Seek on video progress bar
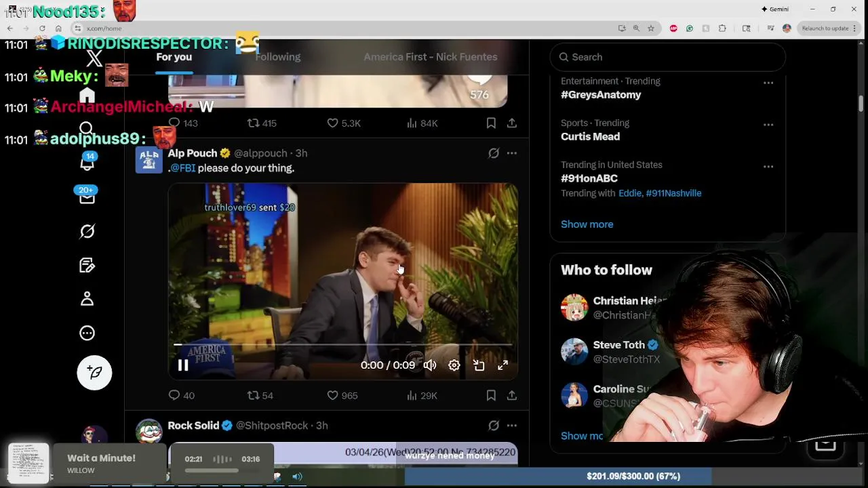Viewport: 868px width, 488px height. click(343, 345)
